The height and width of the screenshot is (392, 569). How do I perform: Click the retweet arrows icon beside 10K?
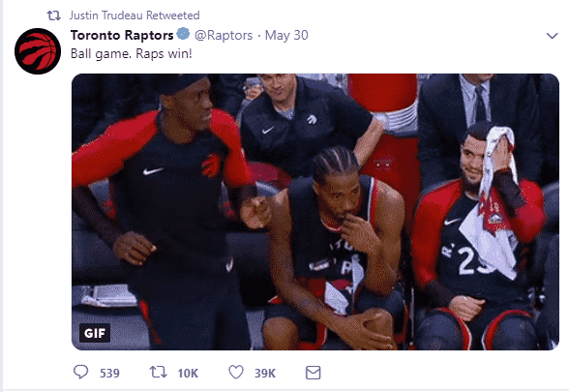[159, 372]
